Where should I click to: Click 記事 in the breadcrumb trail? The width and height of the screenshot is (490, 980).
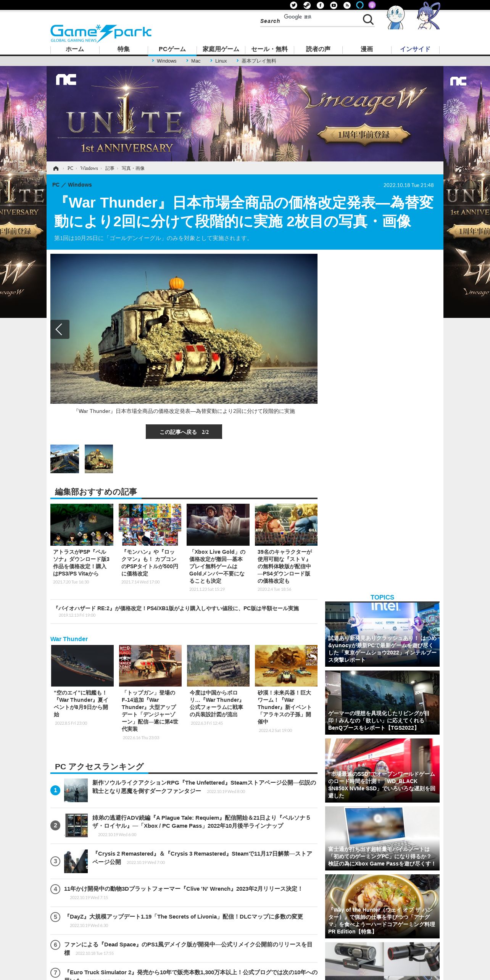(x=110, y=168)
